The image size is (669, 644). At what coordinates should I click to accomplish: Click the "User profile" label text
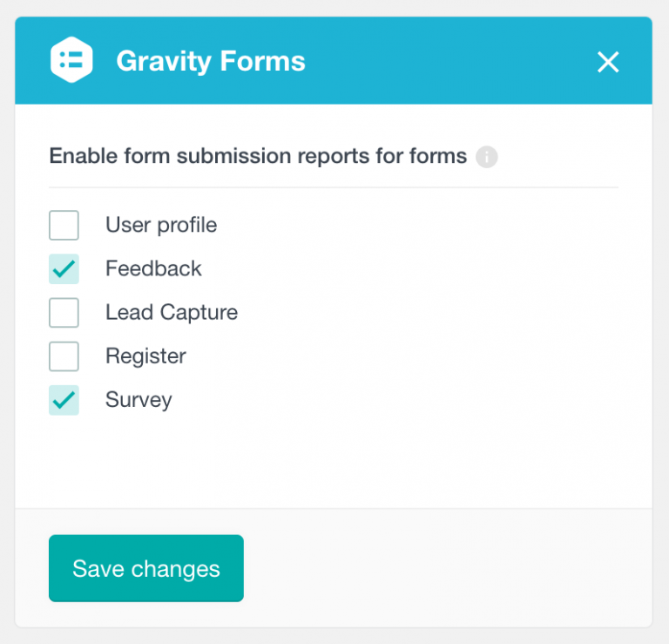click(161, 225)
